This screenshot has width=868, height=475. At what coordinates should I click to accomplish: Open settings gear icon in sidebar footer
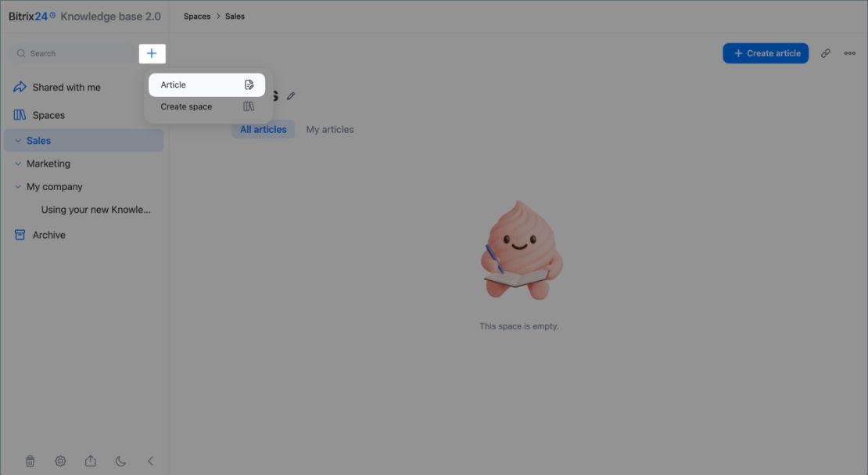pos(60,461)
